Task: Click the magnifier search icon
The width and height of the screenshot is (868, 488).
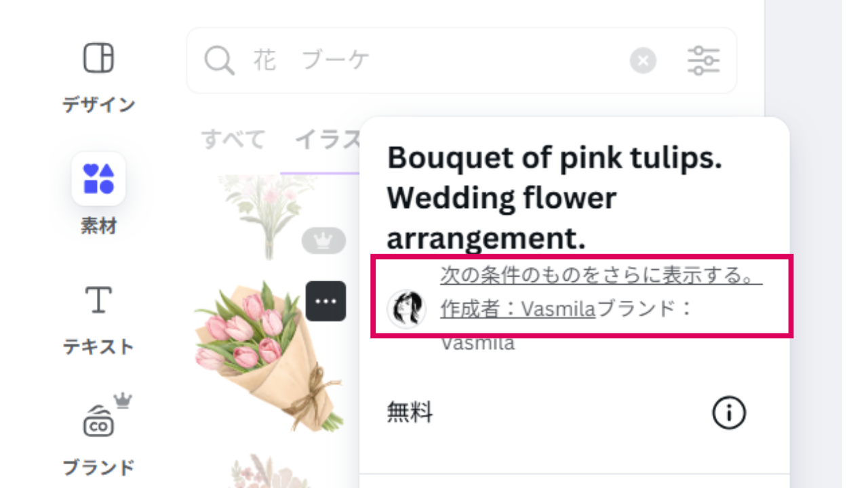Action: pyautogui.click(x=219, y=61)
